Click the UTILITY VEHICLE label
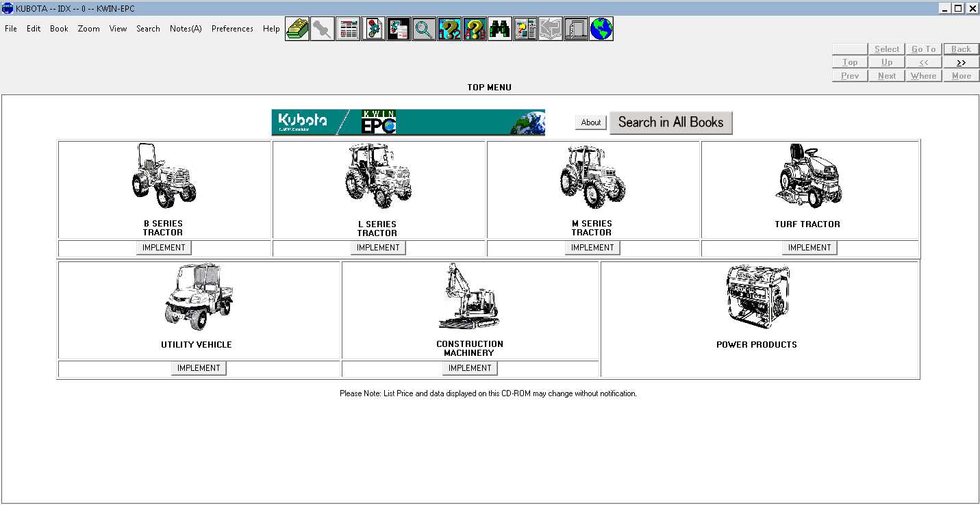This screenshot has width=980, height=505. (x=197, y=345)
